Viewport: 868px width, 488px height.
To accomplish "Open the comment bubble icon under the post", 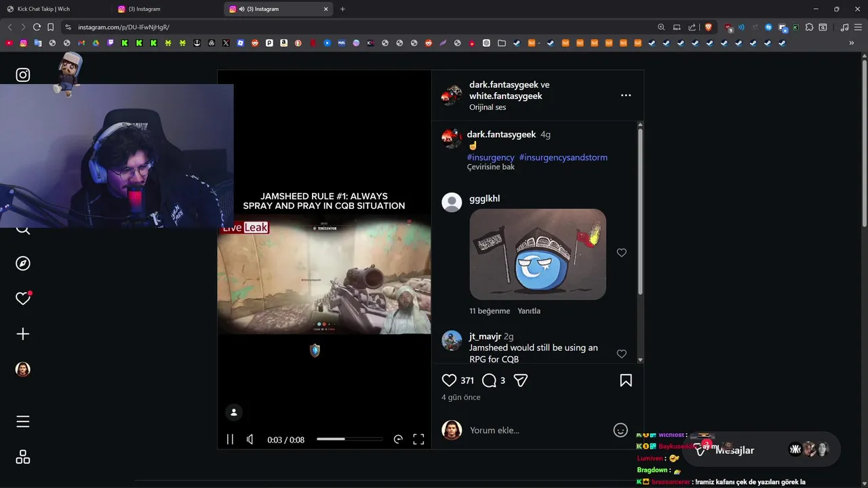I will point(489,381).
